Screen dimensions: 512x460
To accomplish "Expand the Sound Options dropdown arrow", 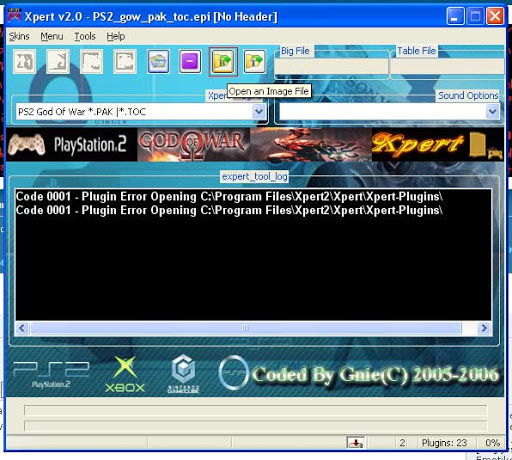I will tap(492, 112).
